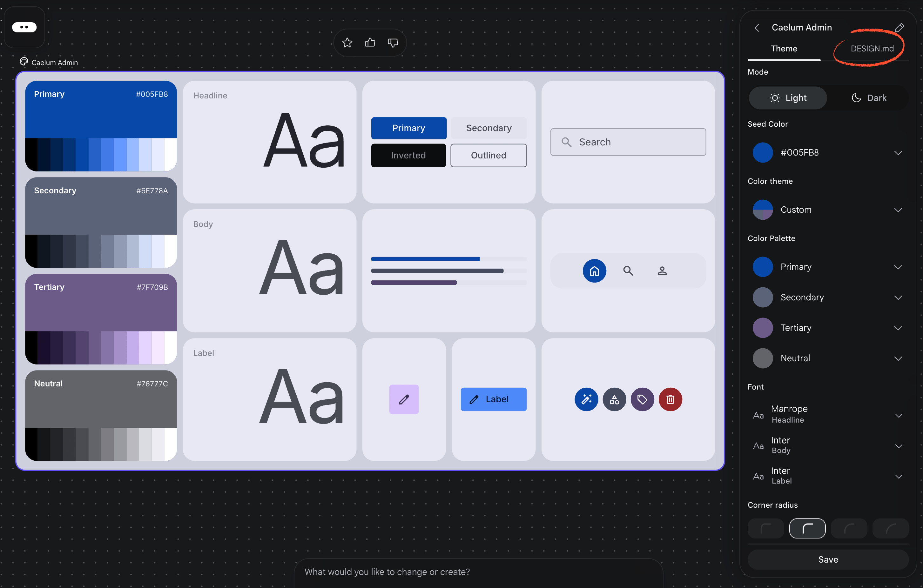Switch mode to Dark
The height and width of the screenshot is (588, 923).
pyautogui.click(x=869, y=98)
